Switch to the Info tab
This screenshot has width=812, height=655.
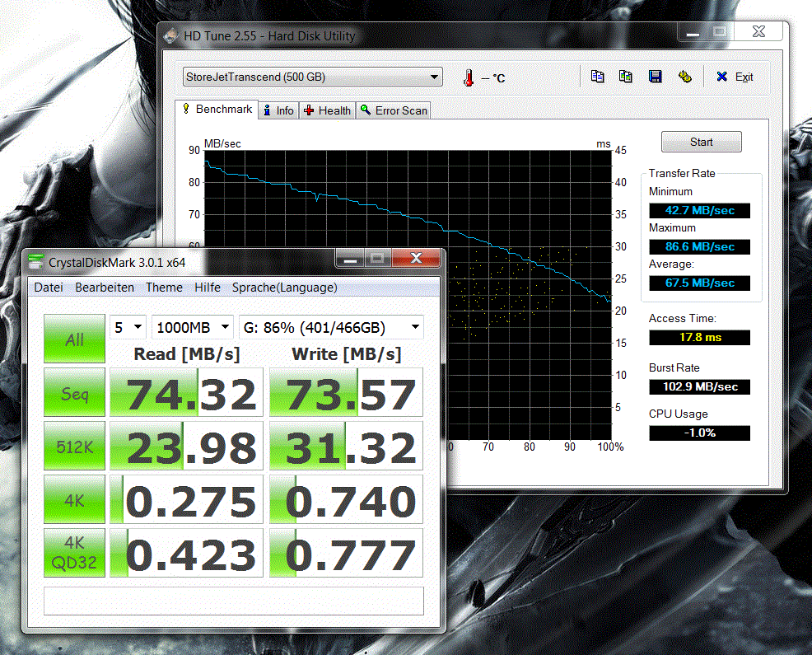coord(278,110)
